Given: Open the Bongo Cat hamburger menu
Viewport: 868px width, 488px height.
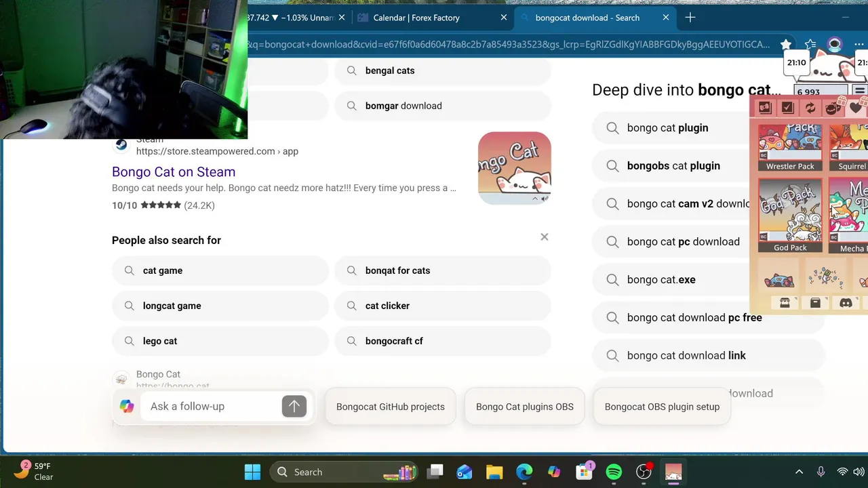Looking at the screenshot, I should click(x=859, y=91).
